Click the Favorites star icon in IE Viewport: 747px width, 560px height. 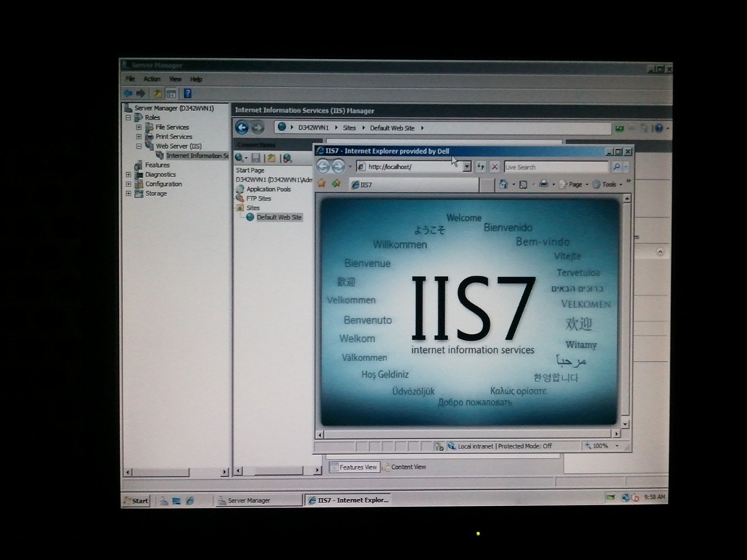322,184
